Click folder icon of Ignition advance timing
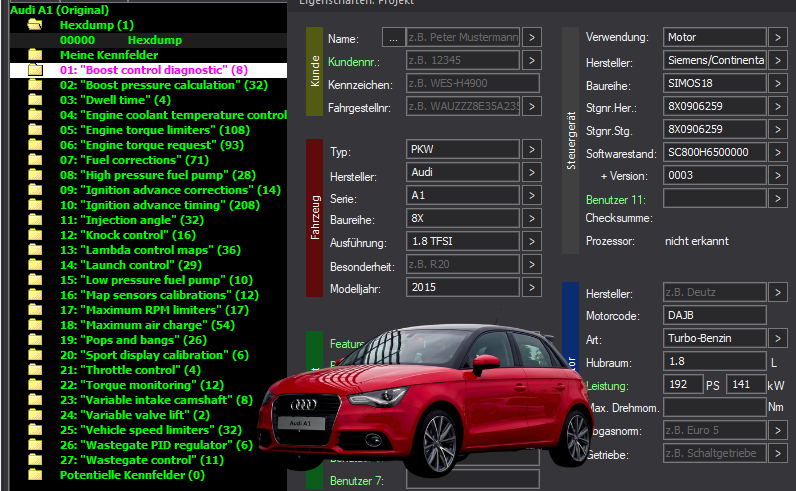The image size is (796, 491). coord(35,205)
